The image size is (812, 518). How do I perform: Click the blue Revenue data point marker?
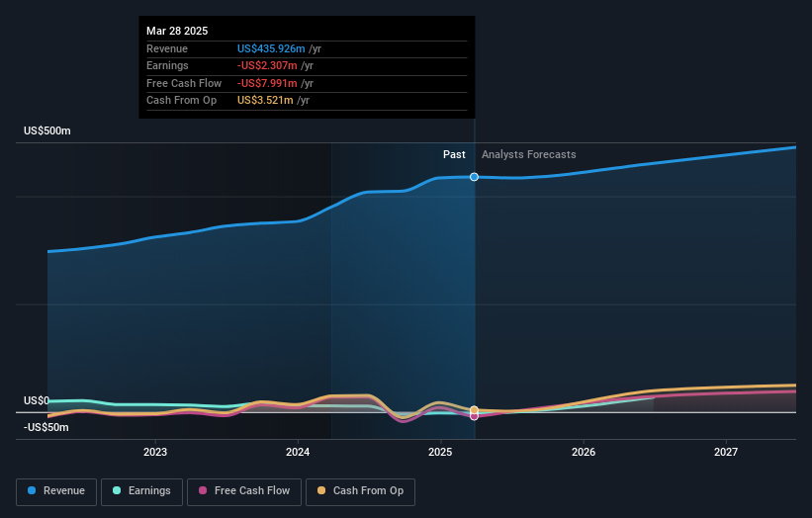click(474, 177)
